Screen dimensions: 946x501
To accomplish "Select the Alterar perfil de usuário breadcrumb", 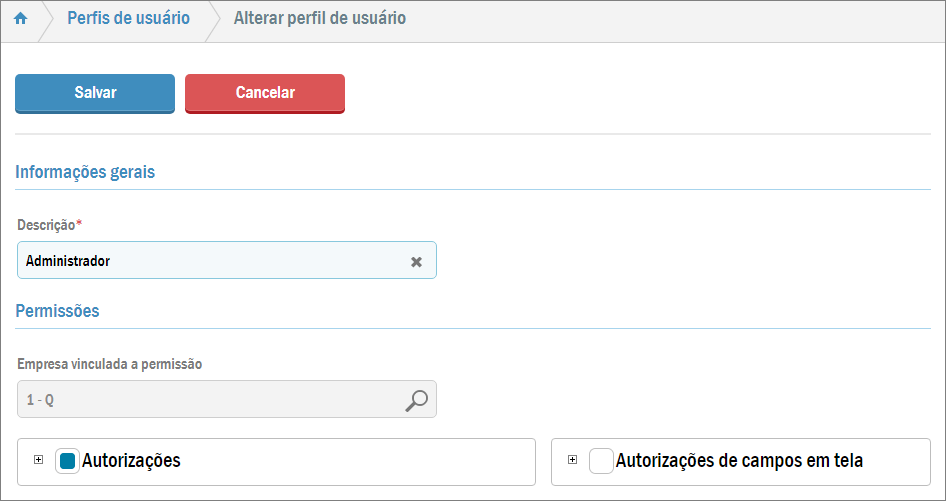I will 319,19.
